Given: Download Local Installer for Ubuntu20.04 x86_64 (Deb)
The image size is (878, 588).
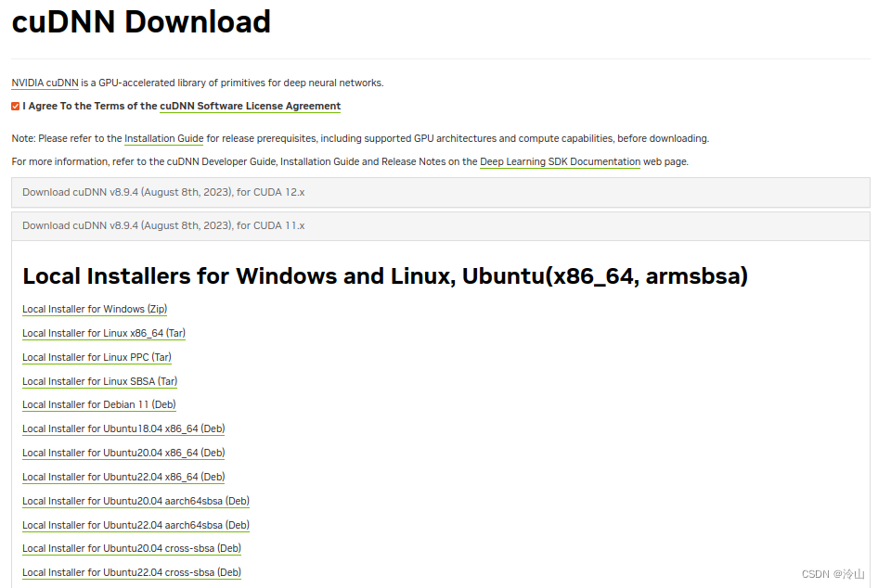Looking at the screenshot, I should point(123,454).
